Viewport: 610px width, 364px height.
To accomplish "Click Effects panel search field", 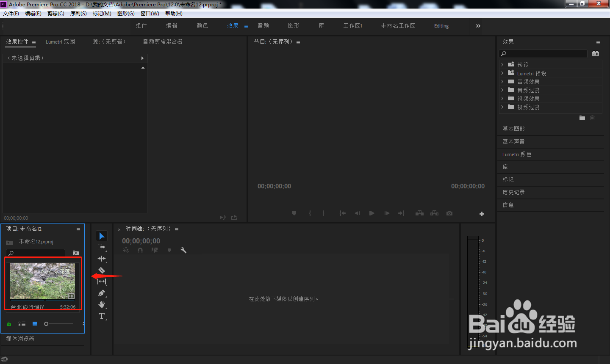I will [x=543, y=54].
